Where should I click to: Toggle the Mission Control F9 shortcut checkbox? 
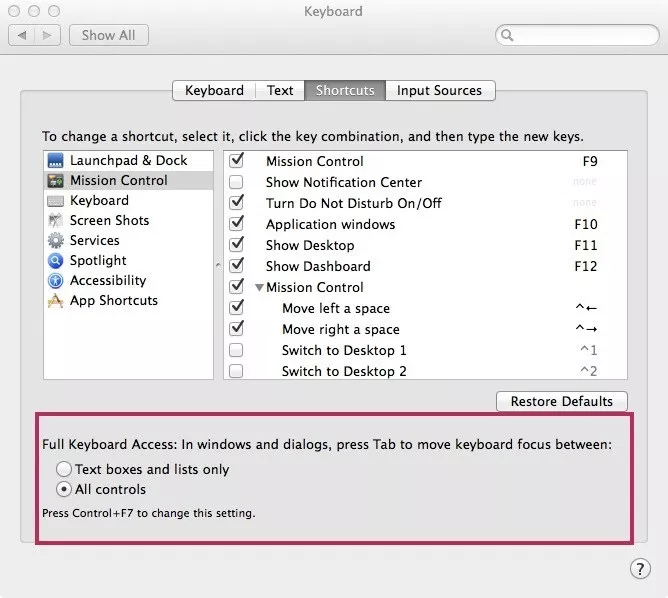click(x=236, y=161)
